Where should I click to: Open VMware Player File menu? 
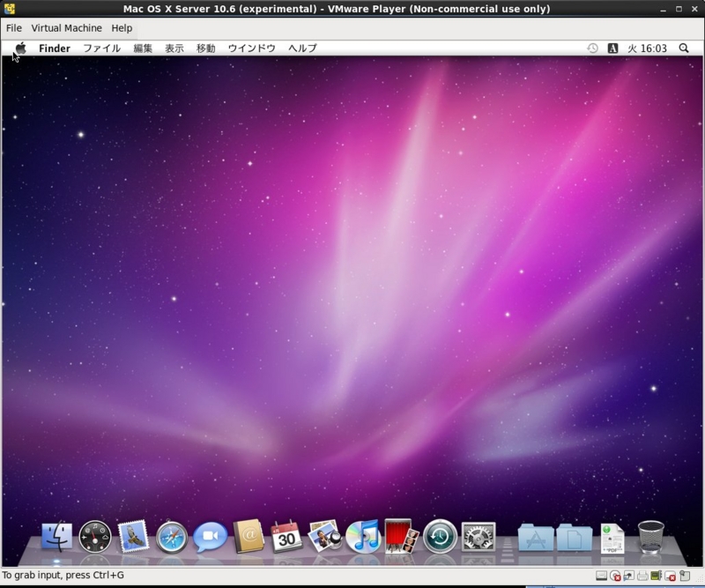coord(14,28)
